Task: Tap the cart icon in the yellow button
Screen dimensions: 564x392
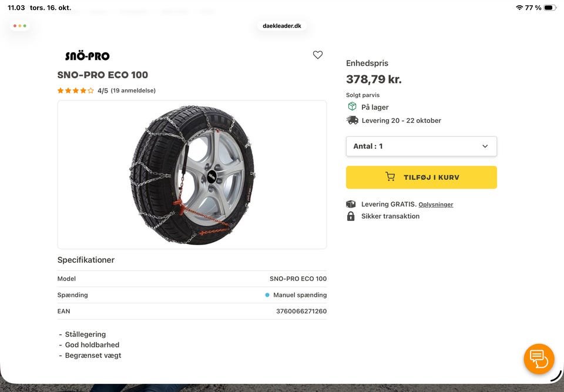Action: click(x=390, y=177)
